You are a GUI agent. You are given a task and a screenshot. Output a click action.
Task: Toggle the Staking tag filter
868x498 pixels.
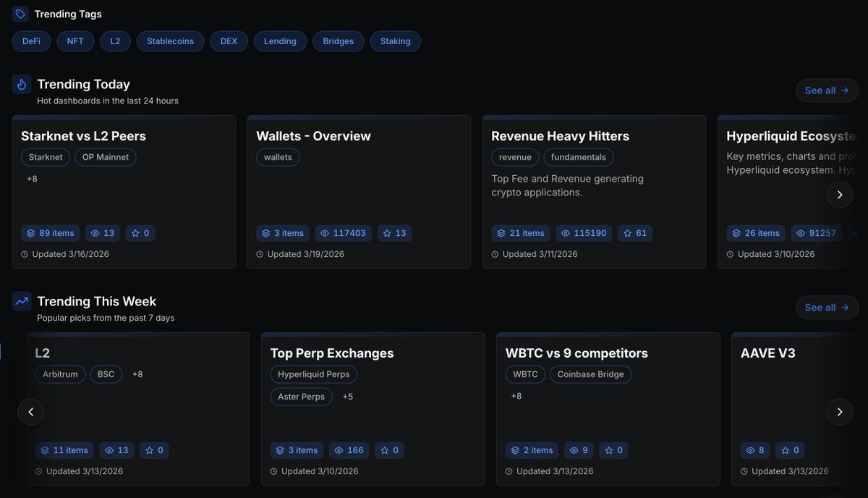coord(395,41)
